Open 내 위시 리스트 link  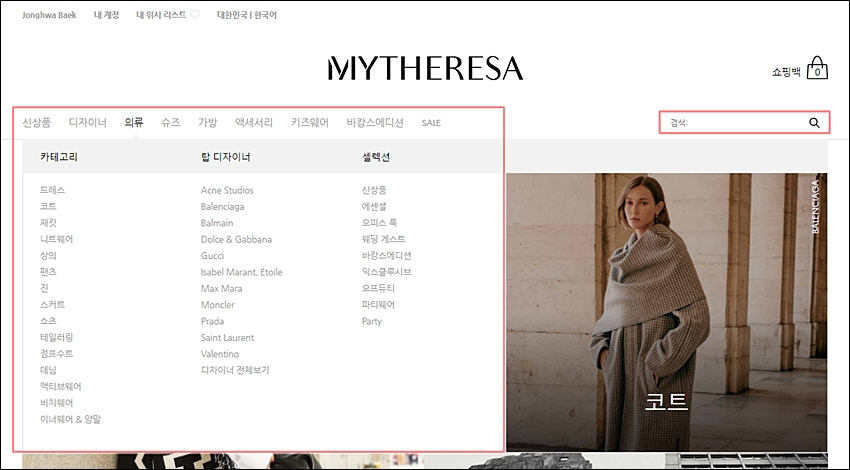(161, 15)
